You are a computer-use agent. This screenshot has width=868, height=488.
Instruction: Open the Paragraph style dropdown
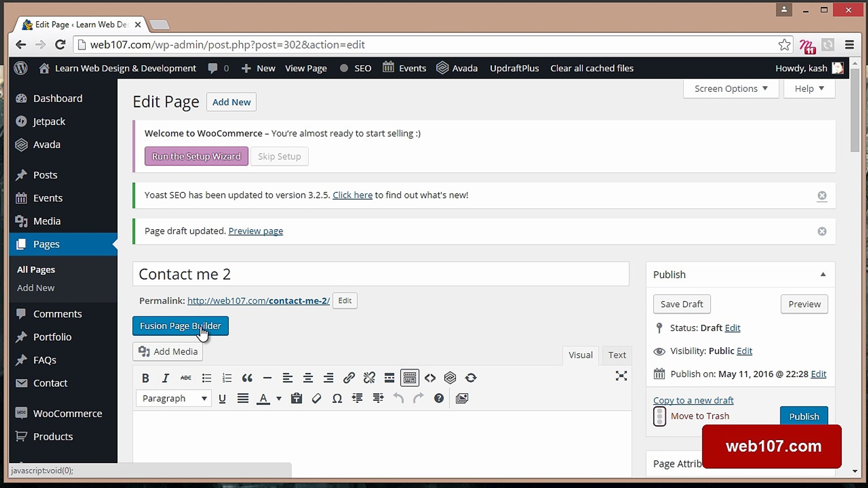pos(174,398)
